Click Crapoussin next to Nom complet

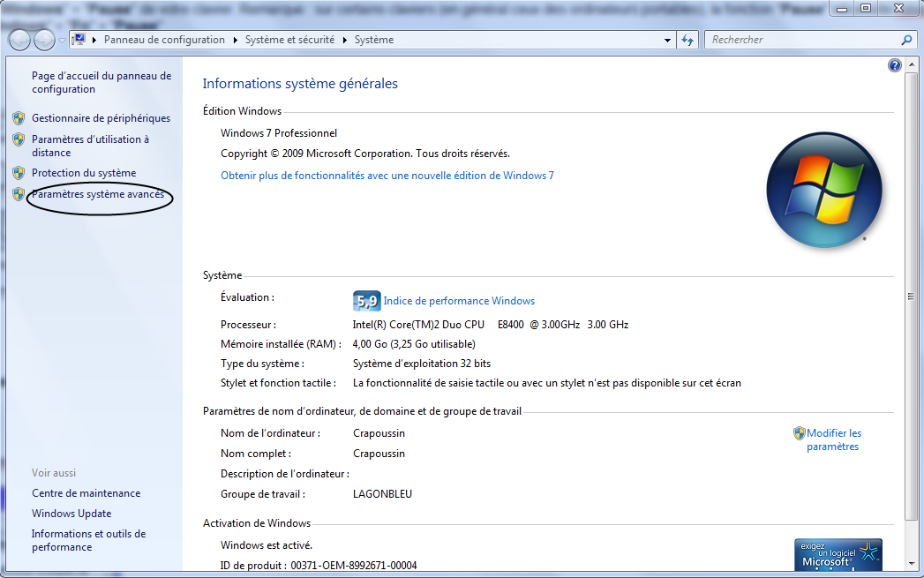379,454
